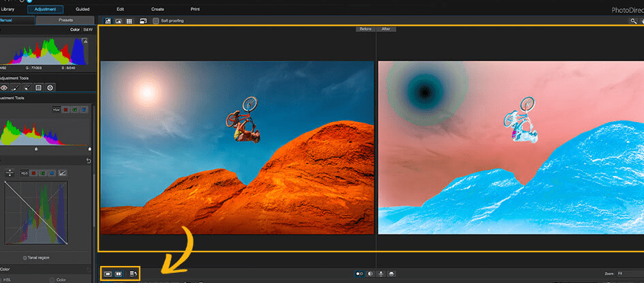The height and width of the screenshot is (283, 644).
Task: Select the red channel in curve panel
Action: point(35,173)
